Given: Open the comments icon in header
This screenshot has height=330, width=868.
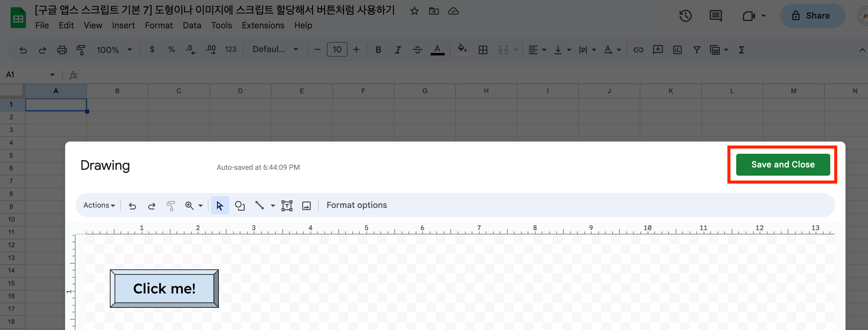Looking at the screenshot, I should pyautogui.click(x=715, y=16).
